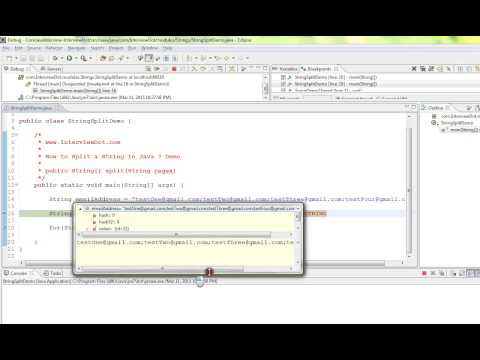480x360 pixels.
Task: Toggle the third breakpoint checkbox in the list
Action: [283, 90]
